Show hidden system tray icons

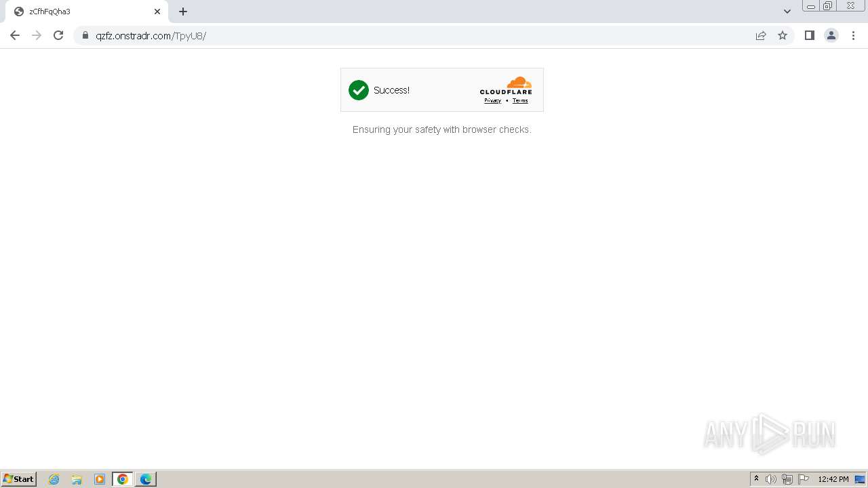[x=757, y=479]
